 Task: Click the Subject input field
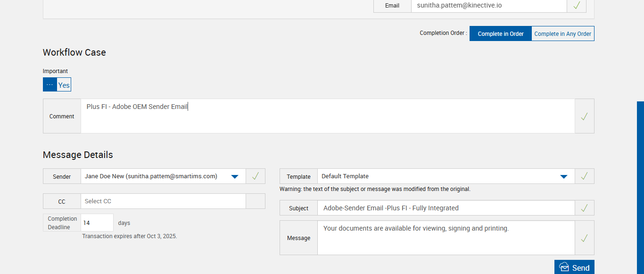[446, 208]
